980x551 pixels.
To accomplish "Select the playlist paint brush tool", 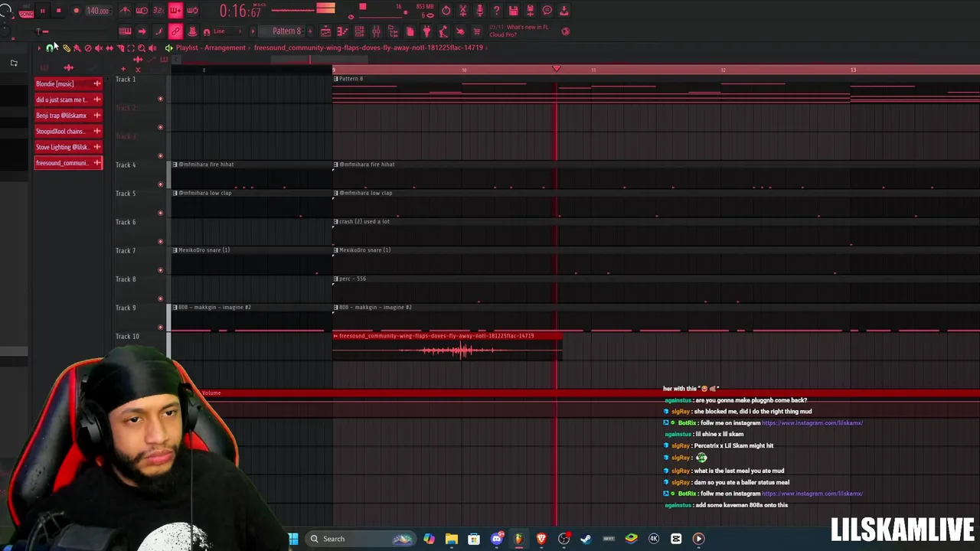I will [77, 48].
